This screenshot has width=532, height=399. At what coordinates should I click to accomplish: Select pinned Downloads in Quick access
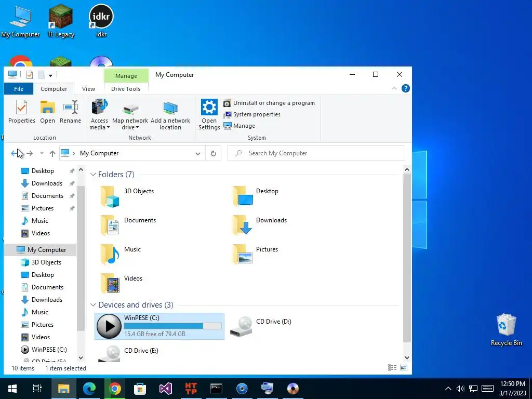[x=47, y=183]
